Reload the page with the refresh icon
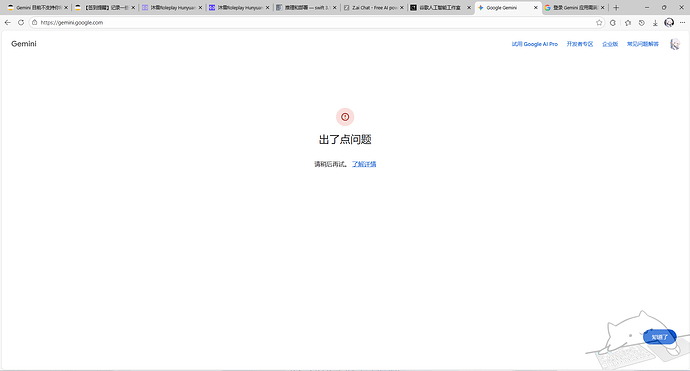690x371 pixels. click(21, 22)
